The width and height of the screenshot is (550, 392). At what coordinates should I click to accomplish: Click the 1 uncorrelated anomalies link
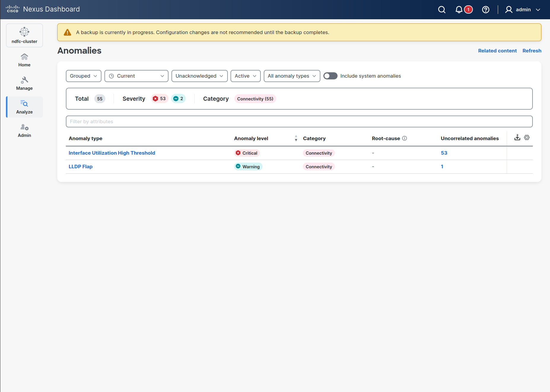tap(442, 167)
